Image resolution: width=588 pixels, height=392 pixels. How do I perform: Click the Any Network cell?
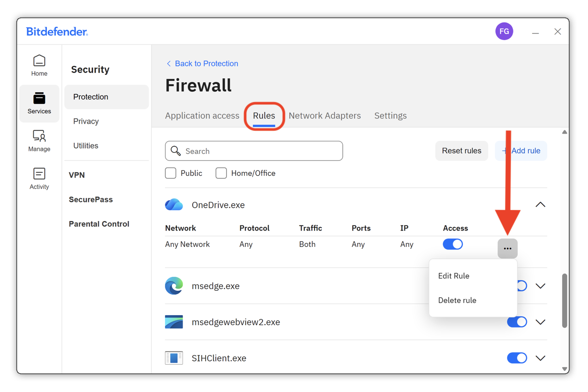tap(187, 244)
